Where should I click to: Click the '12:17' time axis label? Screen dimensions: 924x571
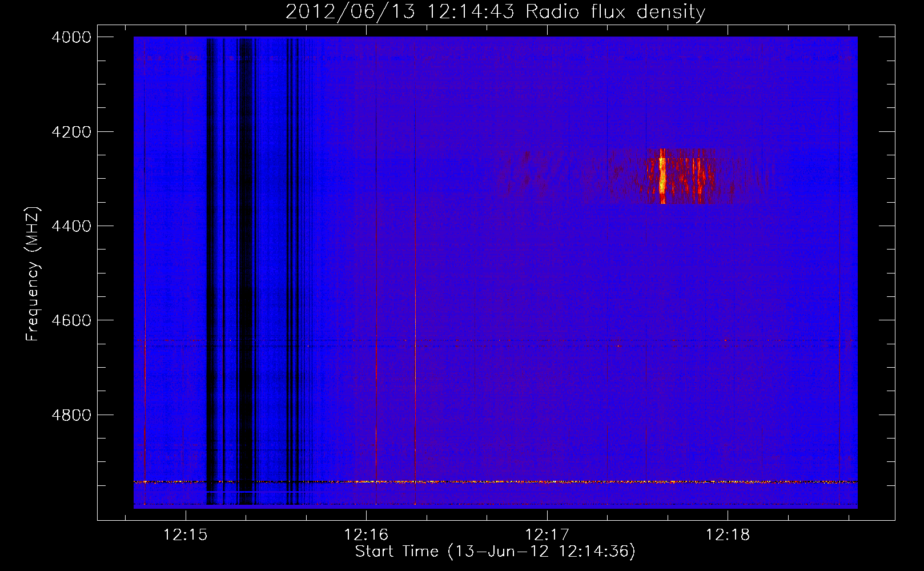[547, 535]
